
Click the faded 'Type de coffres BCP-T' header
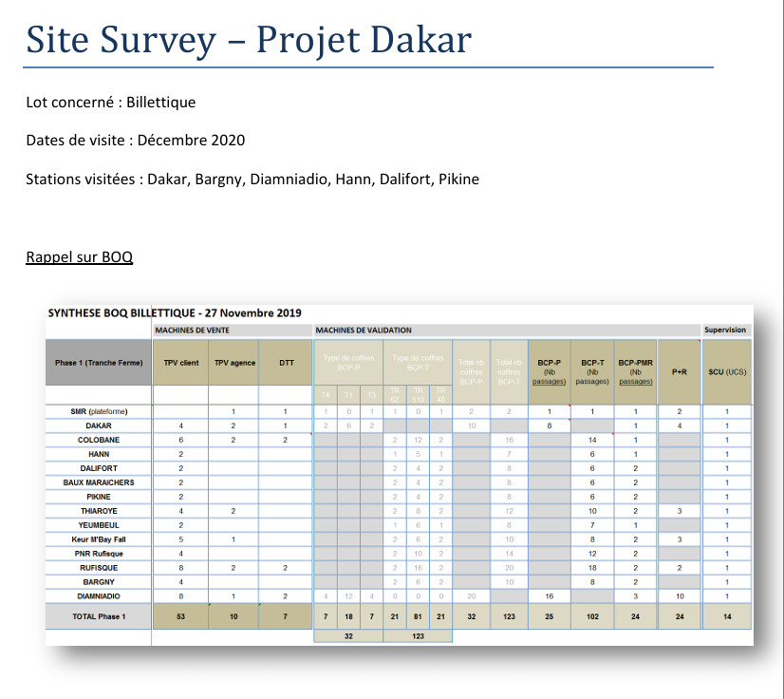418,363
